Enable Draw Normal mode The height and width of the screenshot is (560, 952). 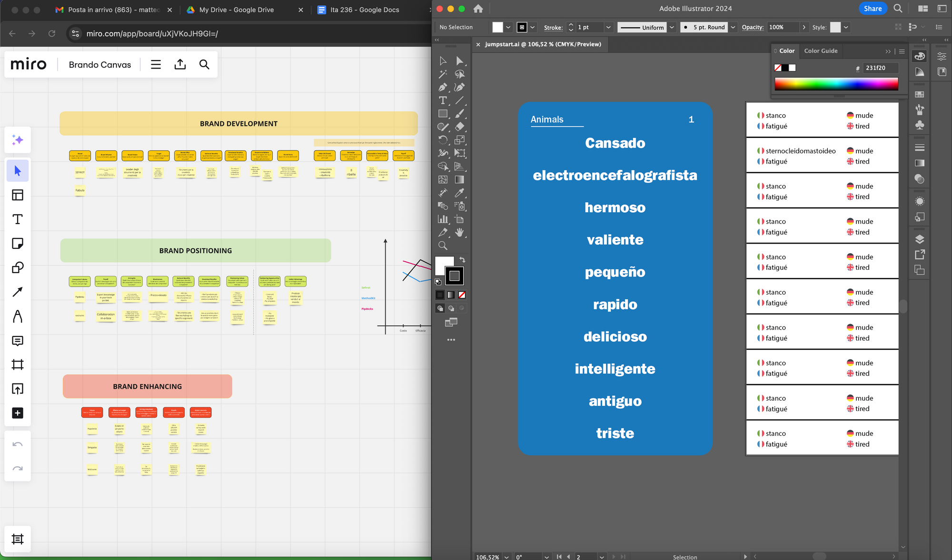coord(440,308)
